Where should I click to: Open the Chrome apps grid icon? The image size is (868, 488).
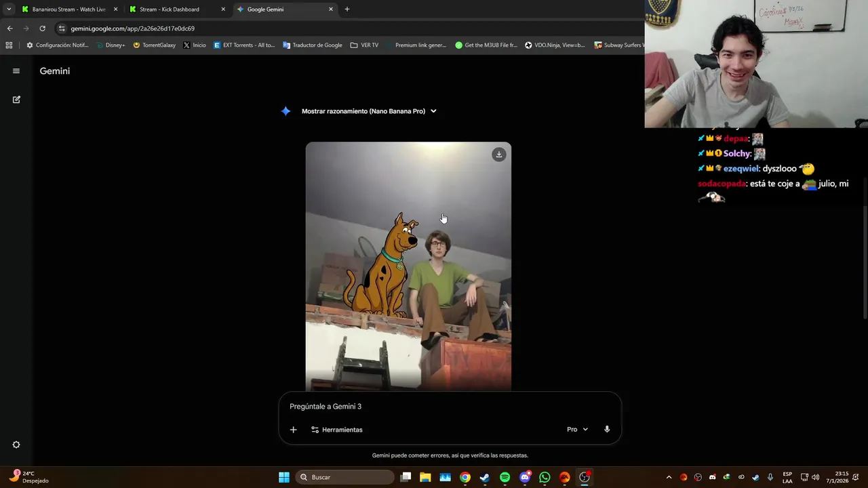point(9,45)
